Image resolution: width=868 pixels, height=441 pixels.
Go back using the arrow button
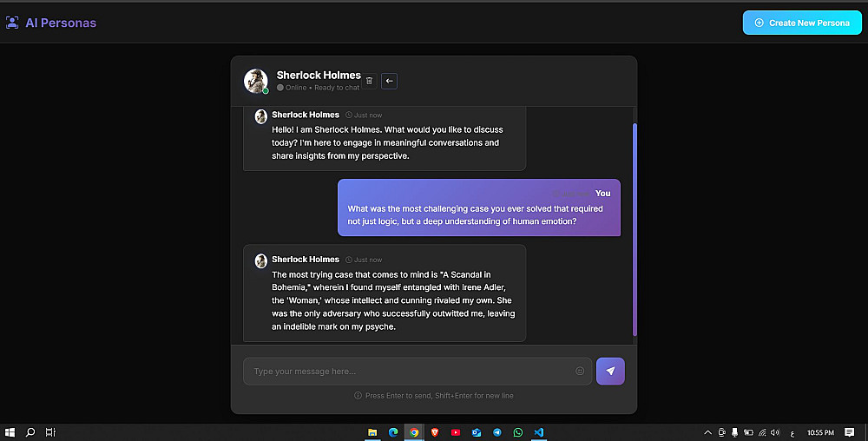pos(389,81)
